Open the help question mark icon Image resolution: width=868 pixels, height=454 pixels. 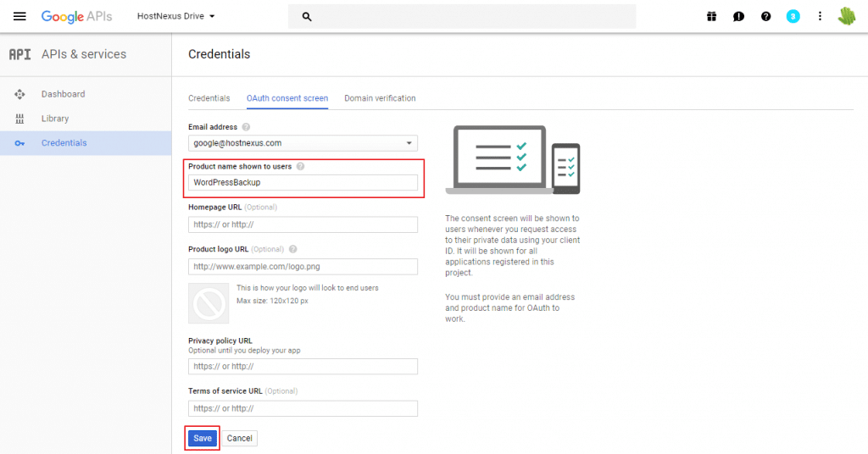(765, 16)
